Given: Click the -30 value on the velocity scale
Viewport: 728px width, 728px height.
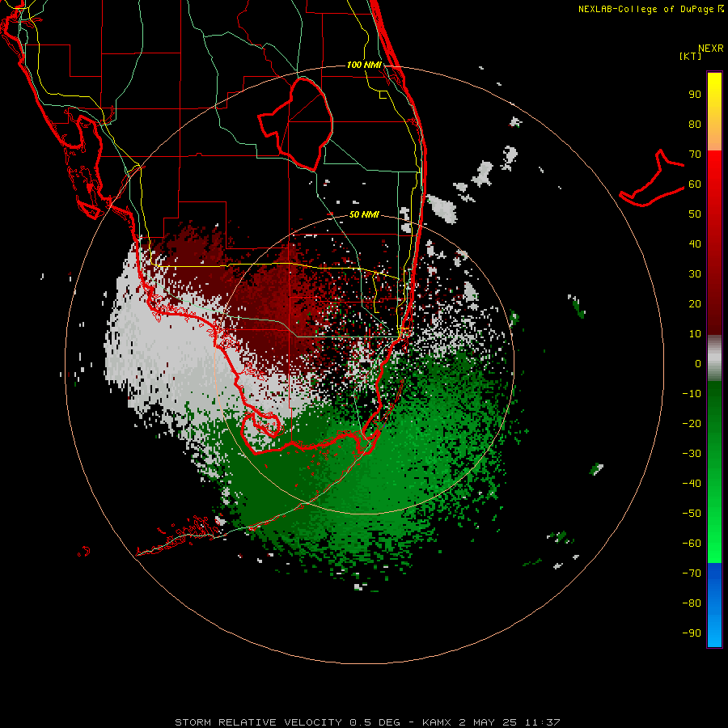Looking at the screenshot, I should (x=692, y=453).
